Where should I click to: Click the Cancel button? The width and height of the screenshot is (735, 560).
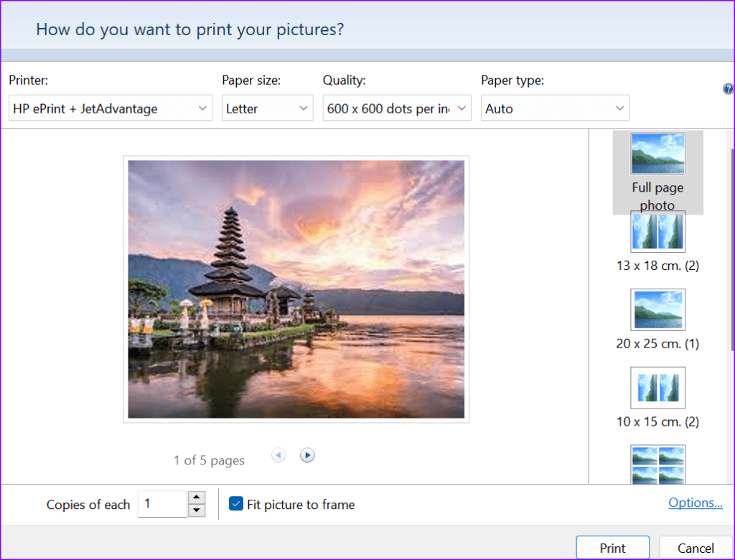coord(695,547)
